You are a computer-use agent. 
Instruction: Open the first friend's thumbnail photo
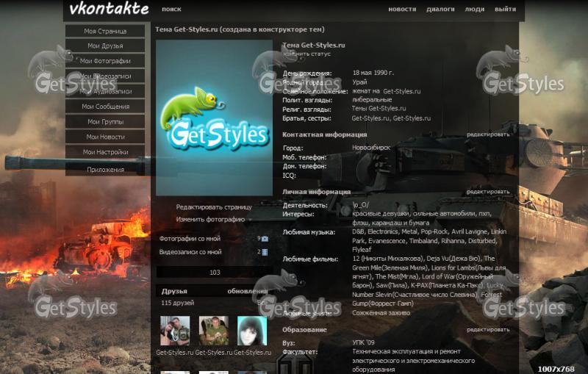tap(175, 331)
